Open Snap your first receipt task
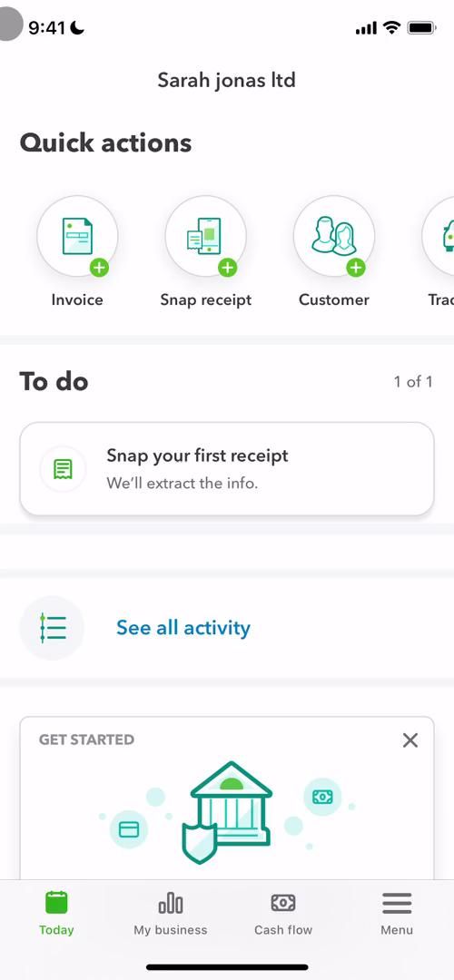This screenshot has width=454, height=980. point(227,469)
